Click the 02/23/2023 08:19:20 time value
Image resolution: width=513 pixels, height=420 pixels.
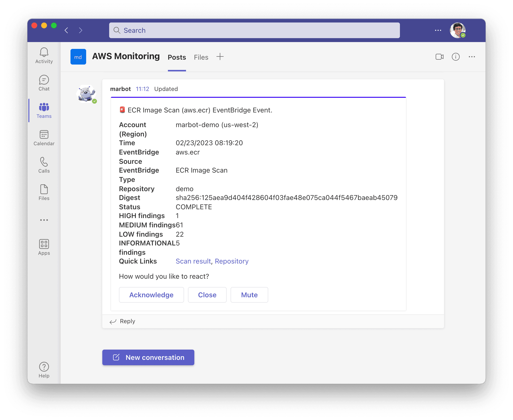tap(209, 143)
